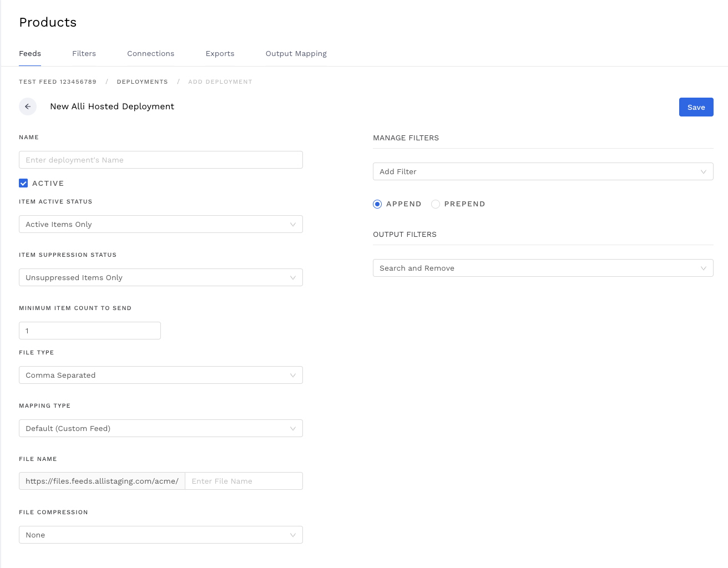Go to the Exports tab
The image size is (728, 568).
pos(220,54)
